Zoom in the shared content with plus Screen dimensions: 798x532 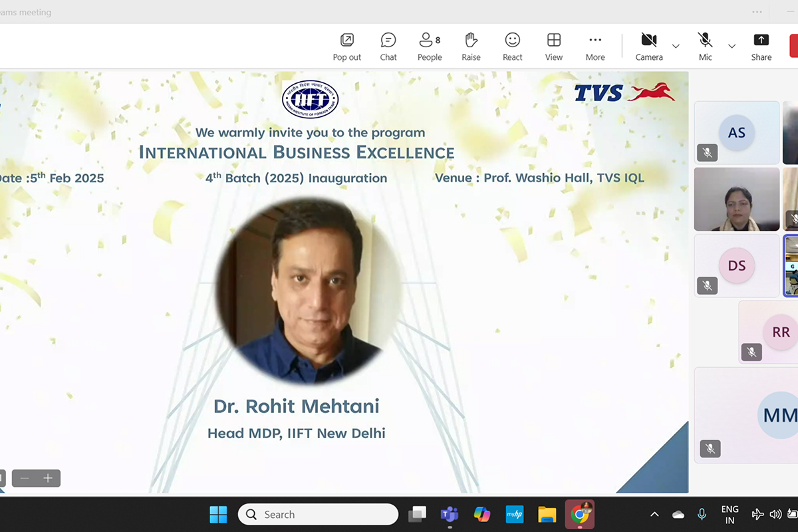48,478
